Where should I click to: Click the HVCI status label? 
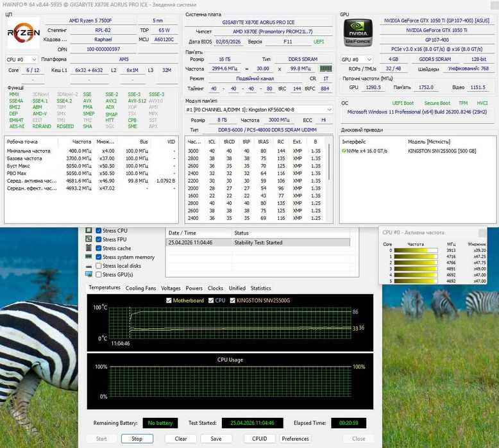pyautogui.click(x=482, y=103)
